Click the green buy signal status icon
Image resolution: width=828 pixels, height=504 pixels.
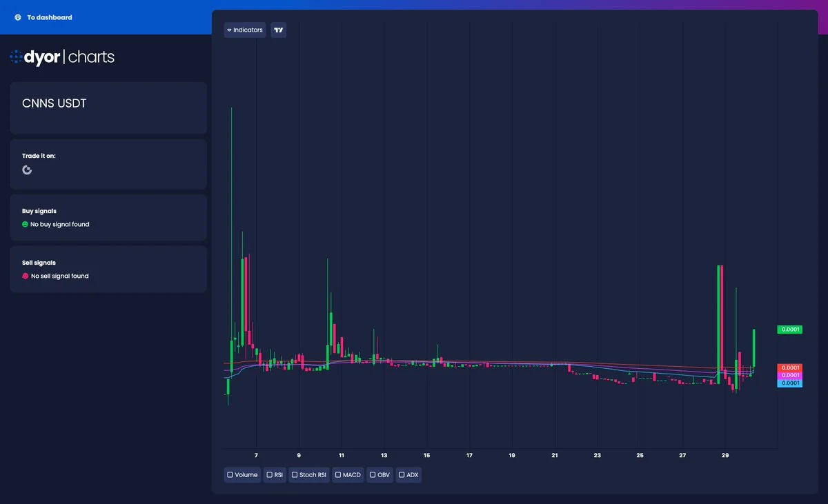pos(25,224)
